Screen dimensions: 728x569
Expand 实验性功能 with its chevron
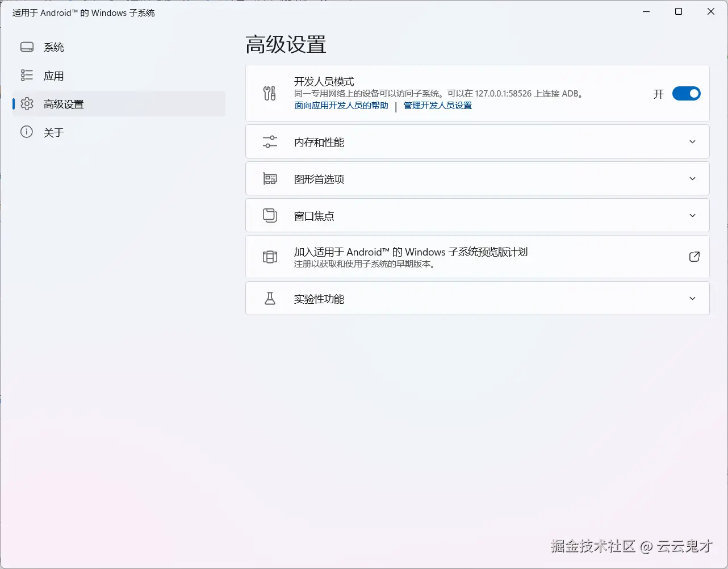692,299
